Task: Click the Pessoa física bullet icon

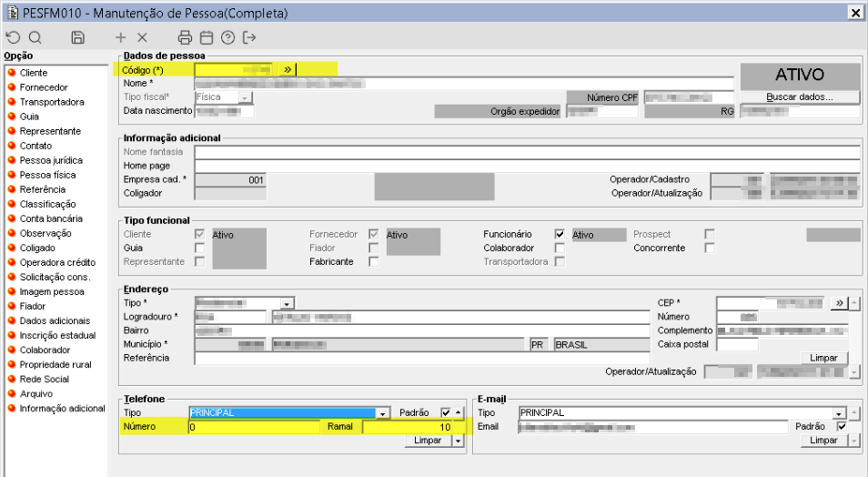Action: click(12, 175)
